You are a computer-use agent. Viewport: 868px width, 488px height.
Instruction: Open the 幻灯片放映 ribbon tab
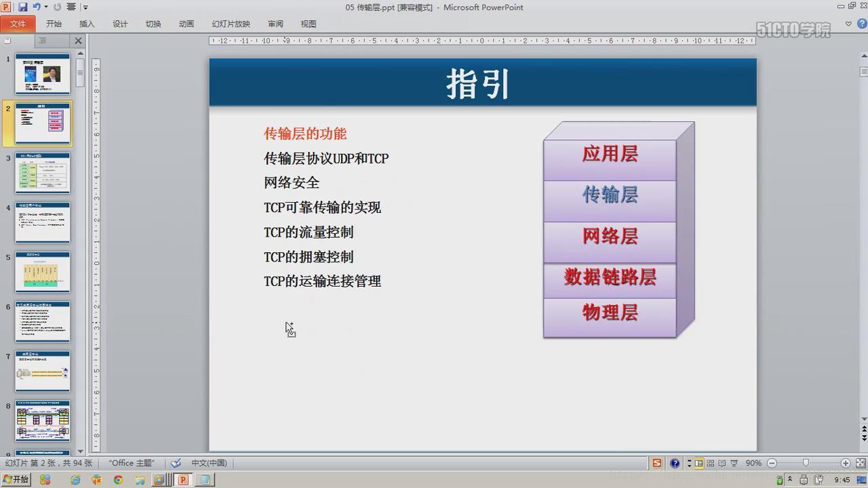pos(231,24)
